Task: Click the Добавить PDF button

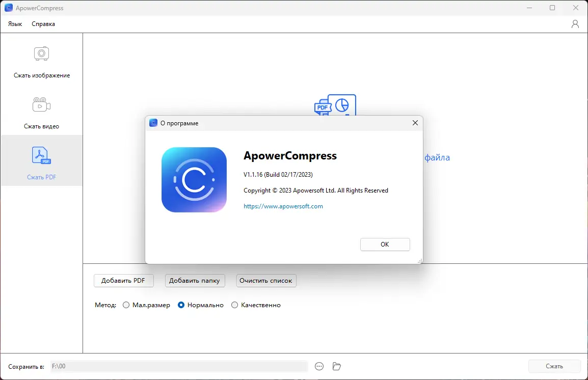Action: [x=124, y=281]
